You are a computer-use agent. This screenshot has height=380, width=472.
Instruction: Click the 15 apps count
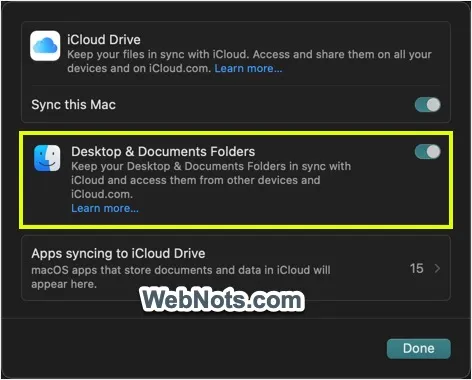tap(417, 268)
